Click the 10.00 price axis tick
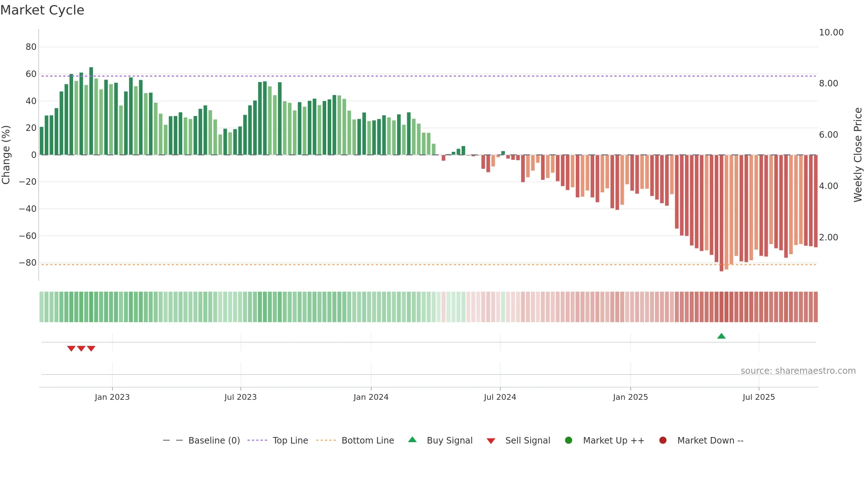Screen dimensions: 868x488 click(831, 33)
